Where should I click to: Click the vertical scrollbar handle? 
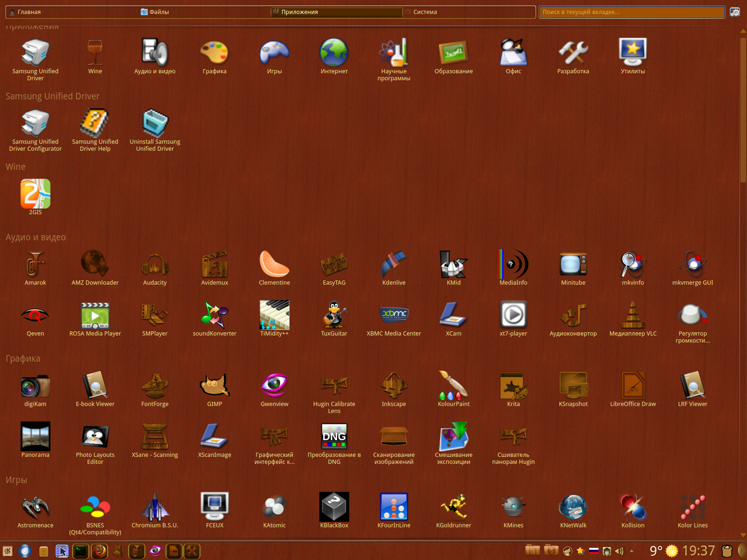click(x=743, y=110)
